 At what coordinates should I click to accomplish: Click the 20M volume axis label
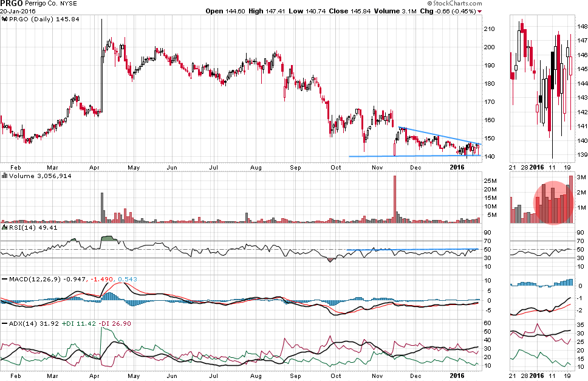click(x=490, y=190)
